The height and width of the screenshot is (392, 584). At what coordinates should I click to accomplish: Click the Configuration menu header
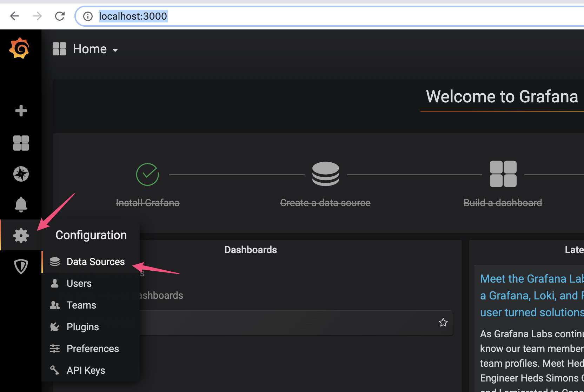tap(91, 235)
